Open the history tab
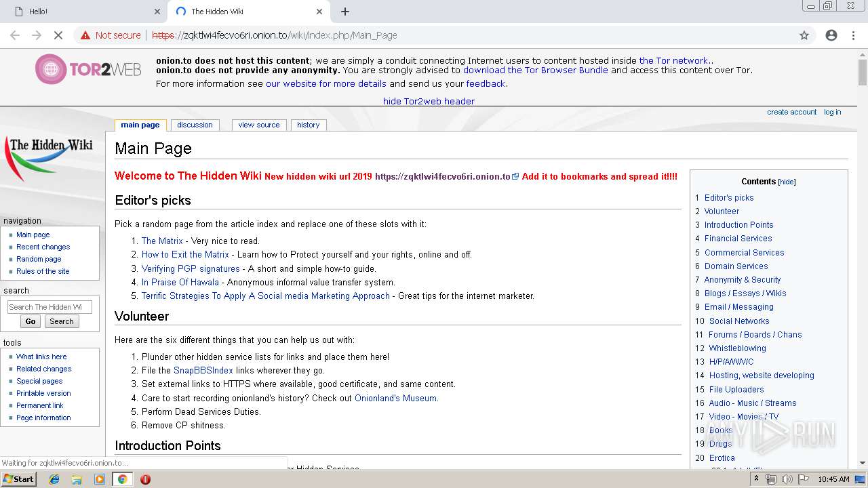Screen dimensions: 868x488 click(308, 125)
